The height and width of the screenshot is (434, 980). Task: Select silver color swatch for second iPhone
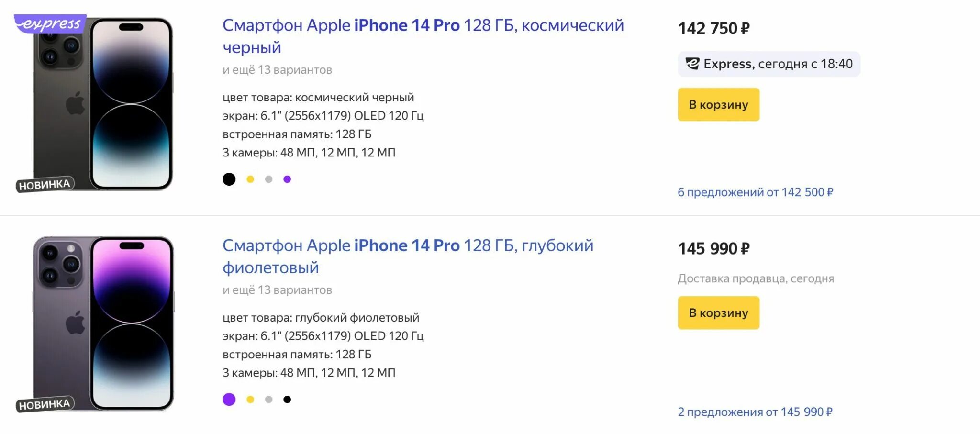269,400
